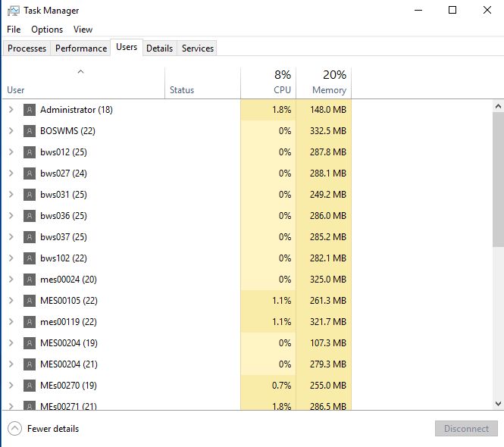Click the scrollbar up arrow

[x=498, y=106]
